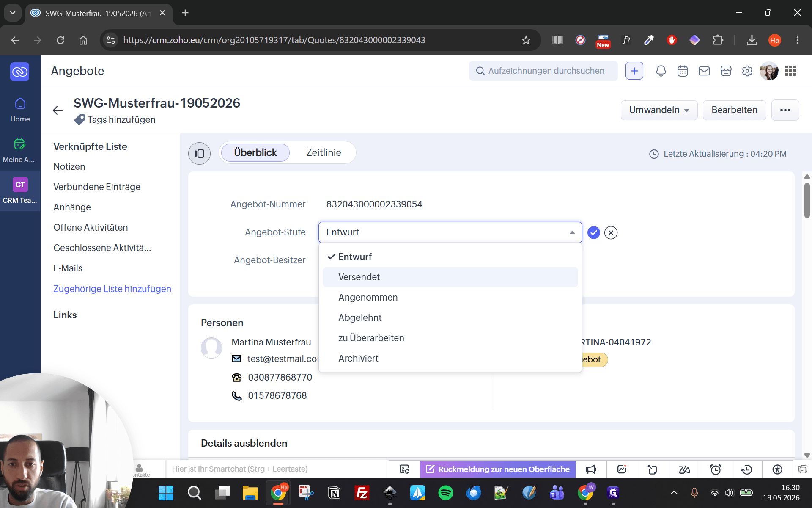Click the Smartchat input field
The width and height of the screenshot is (812, 508).
click(x=277, y=469)
